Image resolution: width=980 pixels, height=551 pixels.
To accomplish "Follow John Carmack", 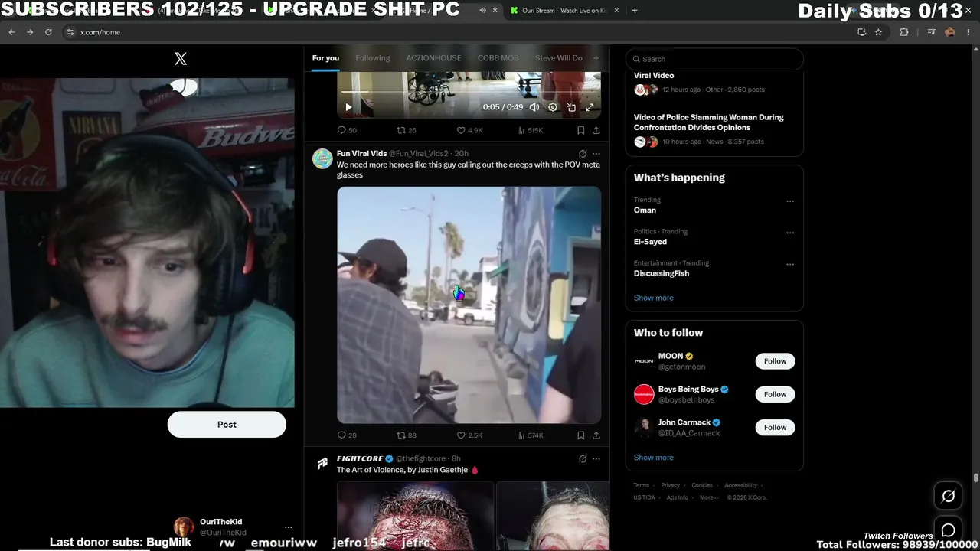I will click(x=775, y=427).
